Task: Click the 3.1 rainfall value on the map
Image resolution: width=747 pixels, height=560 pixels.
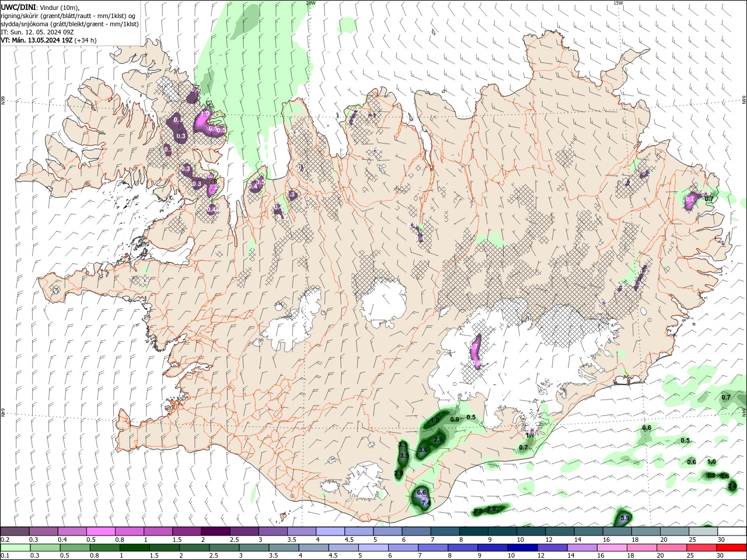Action: point(403,445)
